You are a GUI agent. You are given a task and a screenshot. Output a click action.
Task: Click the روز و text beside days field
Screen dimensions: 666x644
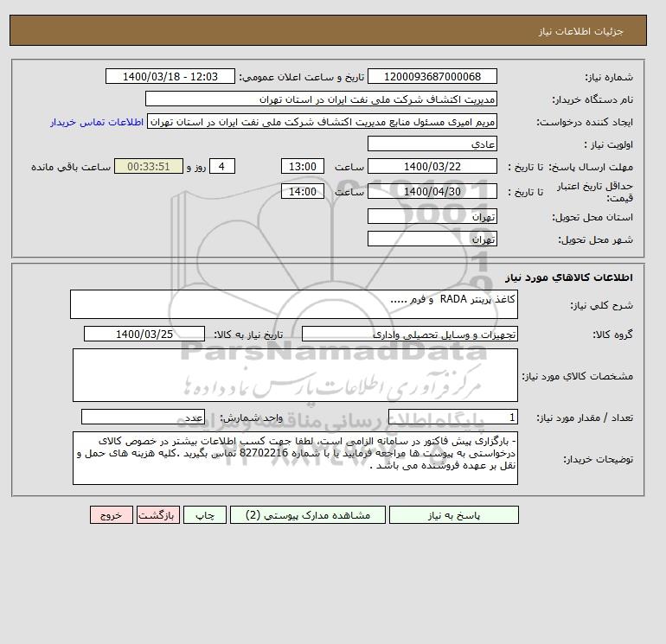coord(196,167)
